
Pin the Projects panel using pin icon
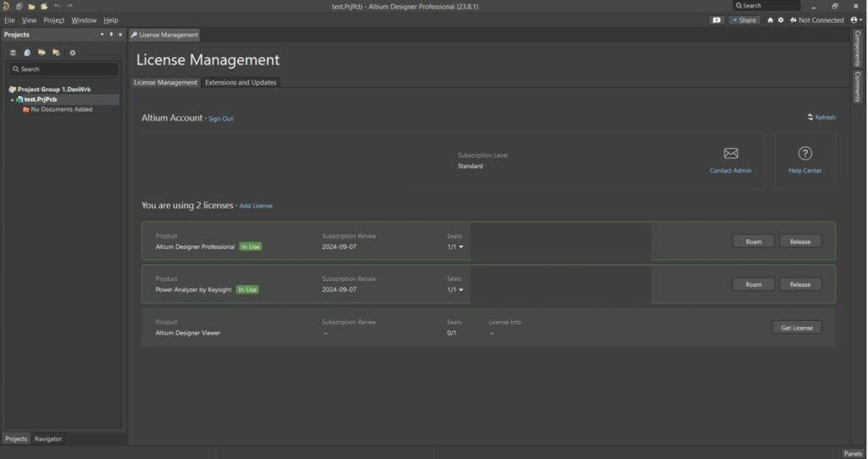coord(111,35)
